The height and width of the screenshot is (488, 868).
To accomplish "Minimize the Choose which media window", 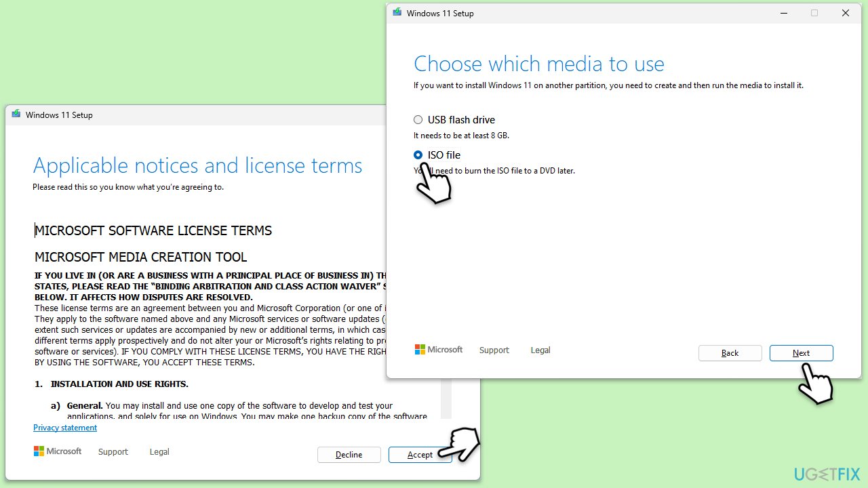I will (784, 13).
